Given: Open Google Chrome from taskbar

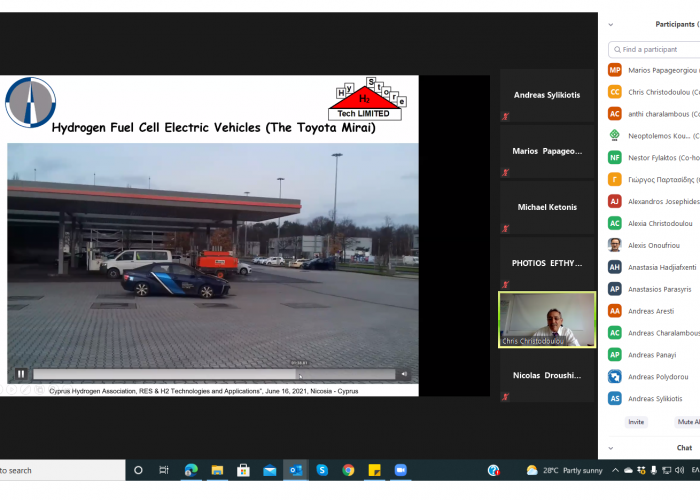Looking at the screenshot, I should click(348, 470).
